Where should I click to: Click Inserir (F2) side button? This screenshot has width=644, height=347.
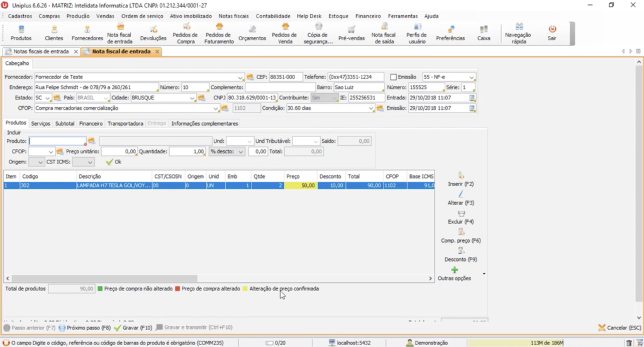click(x=460, y=179)
